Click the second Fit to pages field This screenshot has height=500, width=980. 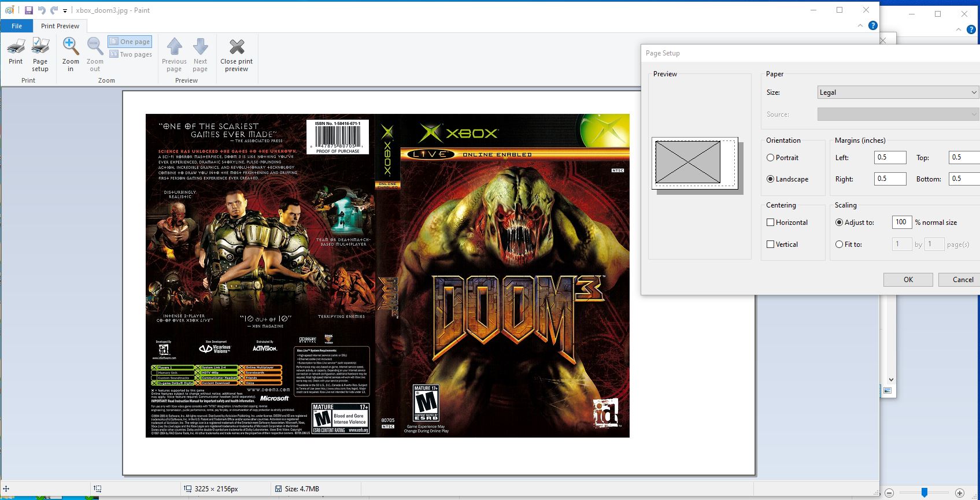[934, 244]
